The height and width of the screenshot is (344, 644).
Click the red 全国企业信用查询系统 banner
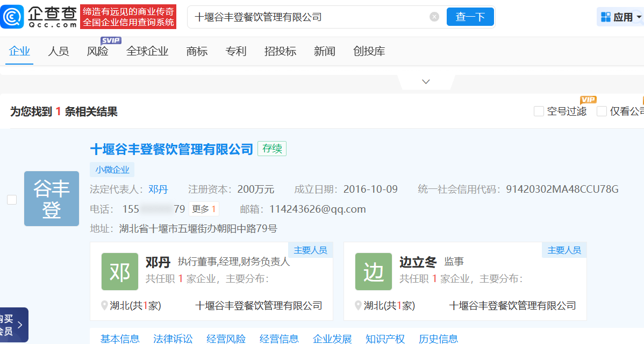[128, 17]
